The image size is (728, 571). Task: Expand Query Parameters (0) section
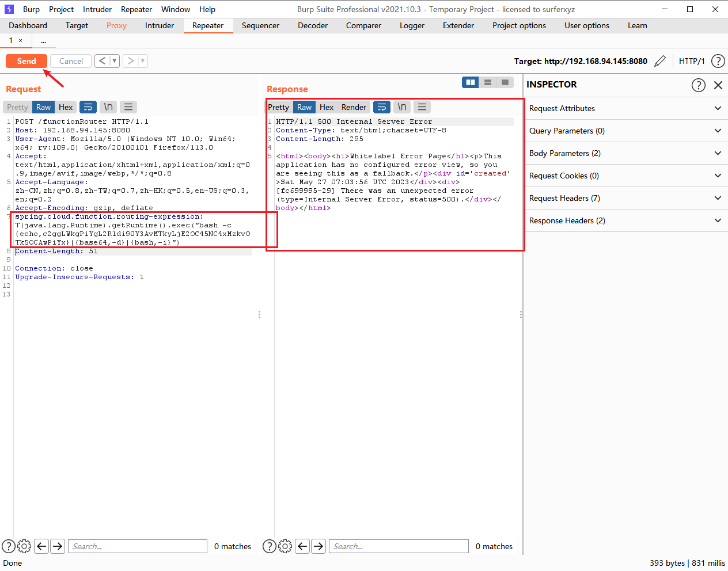tap(625, 131)
